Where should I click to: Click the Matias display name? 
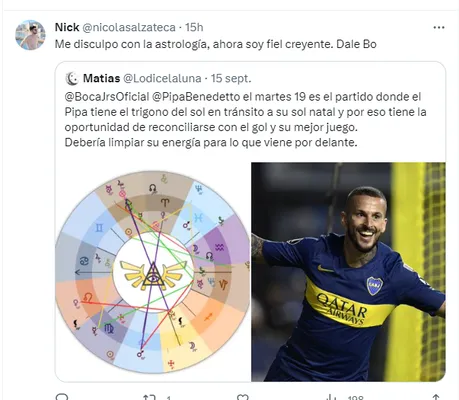pyautogui.click(x=101, y=78)
